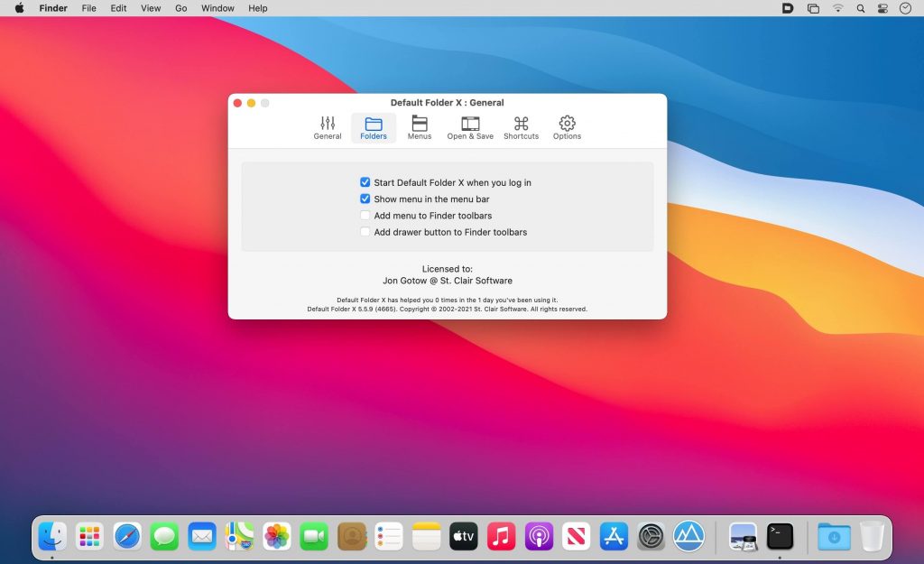Open the Options pane
The image size is (924, 564).
point(567,127)
